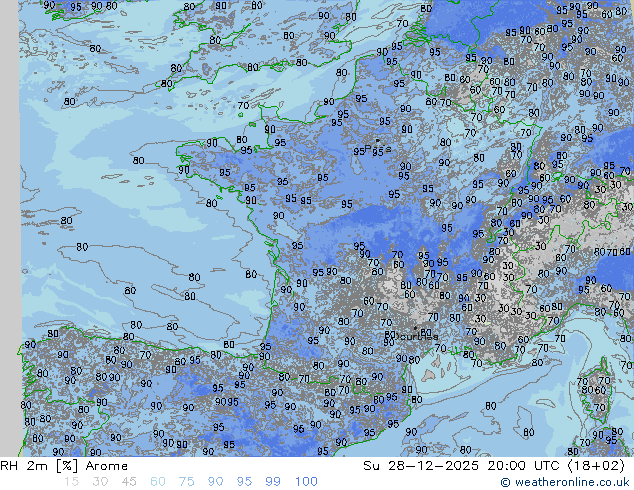Select the 45 value in the legend

click(x=129, y=482)
